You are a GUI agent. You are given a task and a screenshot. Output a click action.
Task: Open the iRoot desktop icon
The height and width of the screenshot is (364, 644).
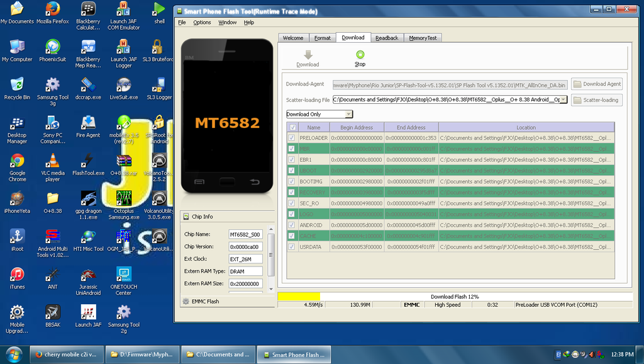17,241
